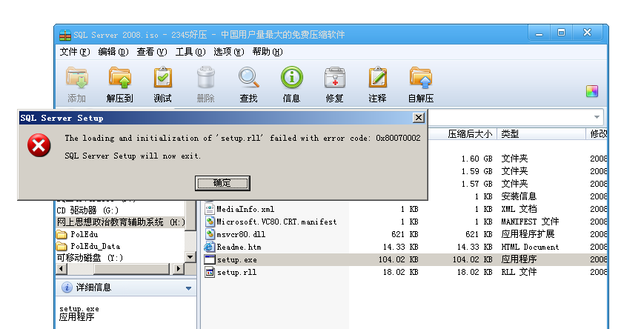Viewport: 644px width, 329px height.
Task: Click the 详细信息 info icon
Action: point(67,288)
